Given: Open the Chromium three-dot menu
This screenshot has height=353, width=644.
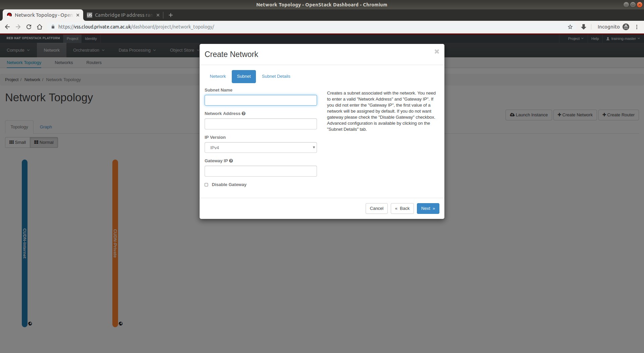Looking at the screenshot, I should tap(637, 27).
